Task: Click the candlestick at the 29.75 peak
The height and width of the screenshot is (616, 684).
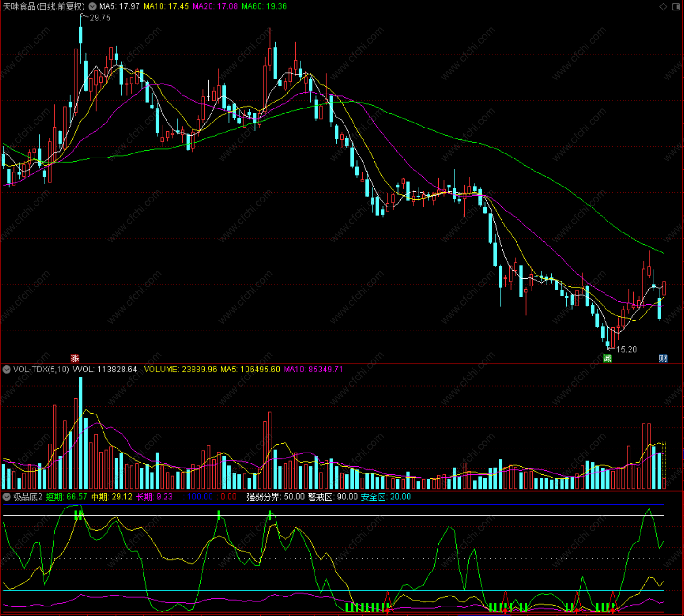Action: click(81, 39)
